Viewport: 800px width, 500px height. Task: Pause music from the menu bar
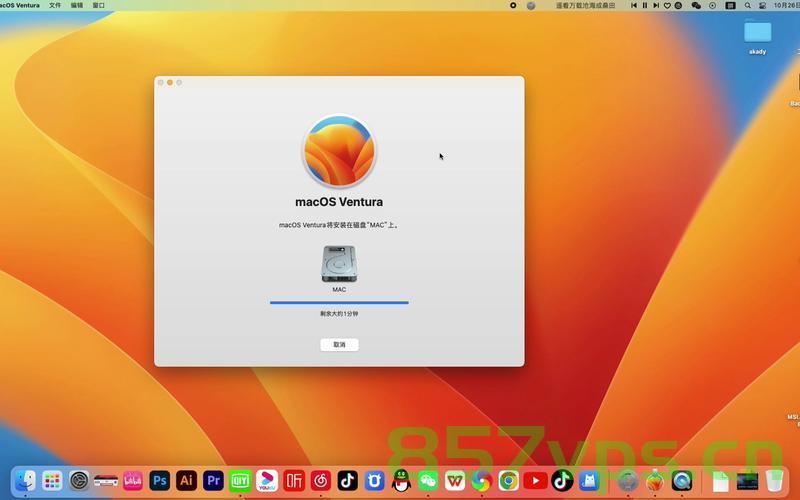point(645,5)
